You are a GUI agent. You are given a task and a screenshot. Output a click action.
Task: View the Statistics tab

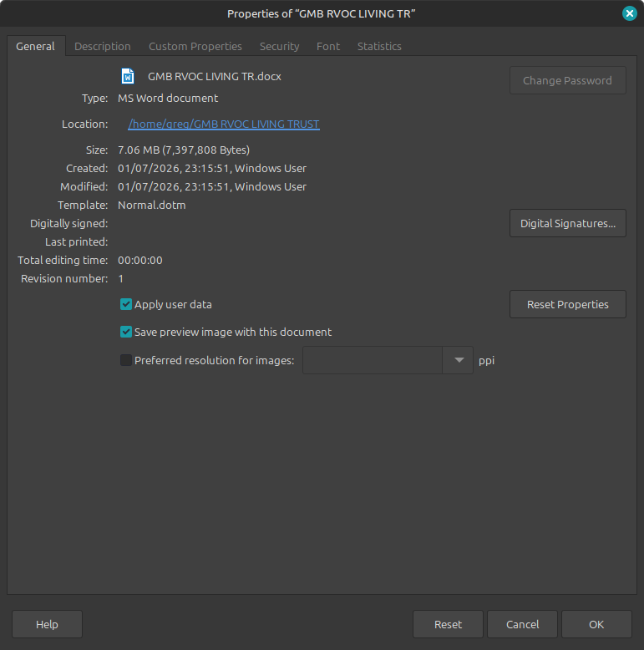pos(379,47)
